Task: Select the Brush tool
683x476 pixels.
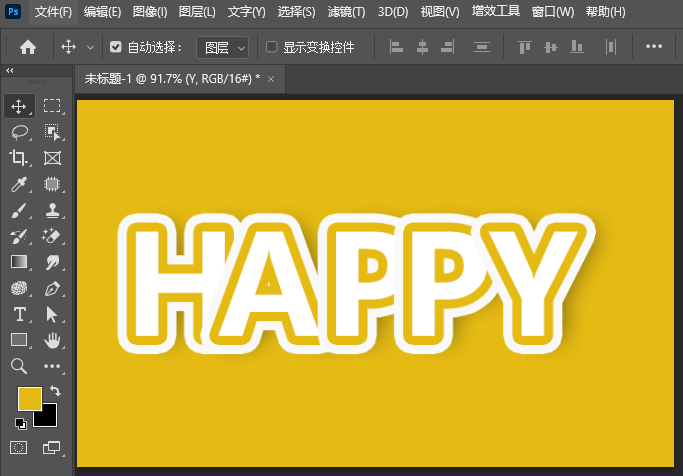Action: click(x=19, y=211)
